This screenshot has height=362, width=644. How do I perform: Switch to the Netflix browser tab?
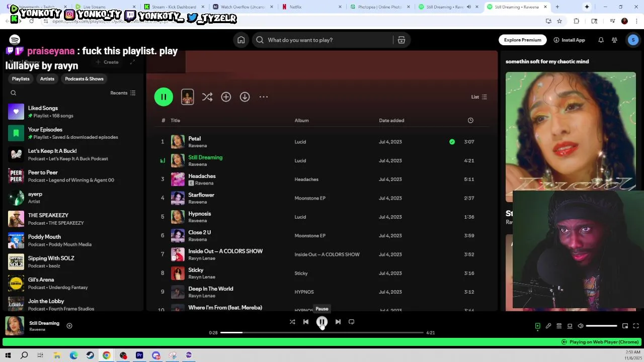(x=312, y=7)
